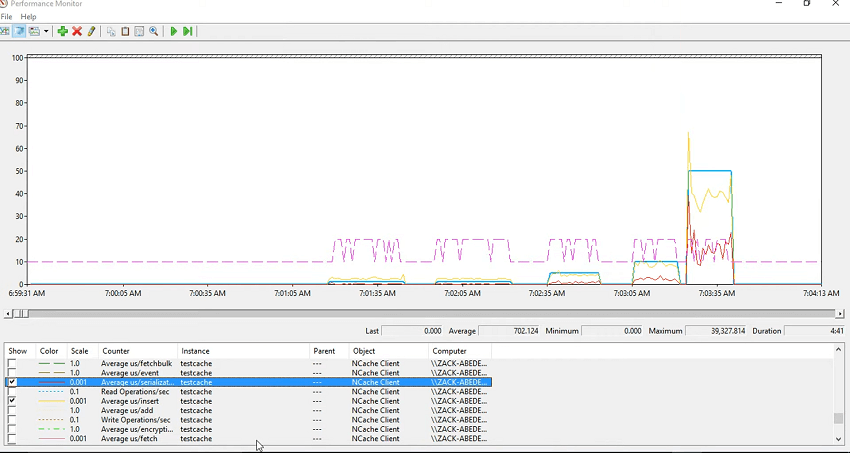Click counter list scrollbar down arrow

tap(839, 439)
